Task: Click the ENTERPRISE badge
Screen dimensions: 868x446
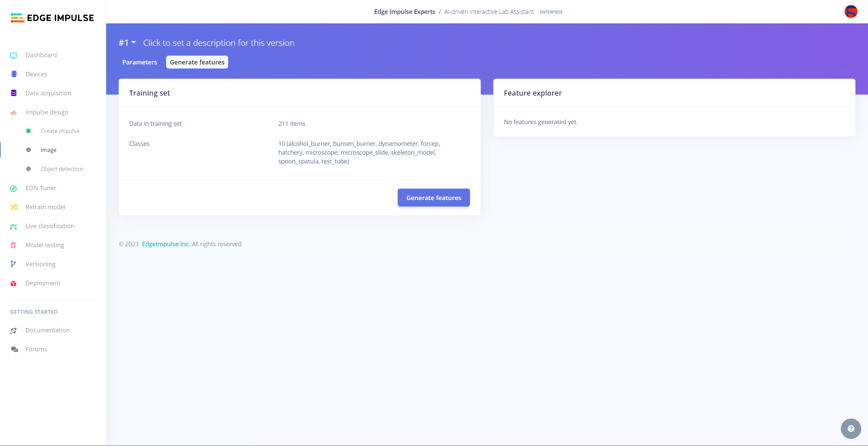Action: (x=551, y=12)
